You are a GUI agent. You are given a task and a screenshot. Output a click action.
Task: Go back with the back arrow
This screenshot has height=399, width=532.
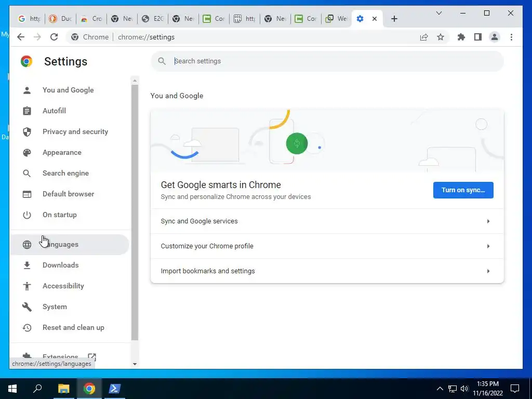point(21,37)
